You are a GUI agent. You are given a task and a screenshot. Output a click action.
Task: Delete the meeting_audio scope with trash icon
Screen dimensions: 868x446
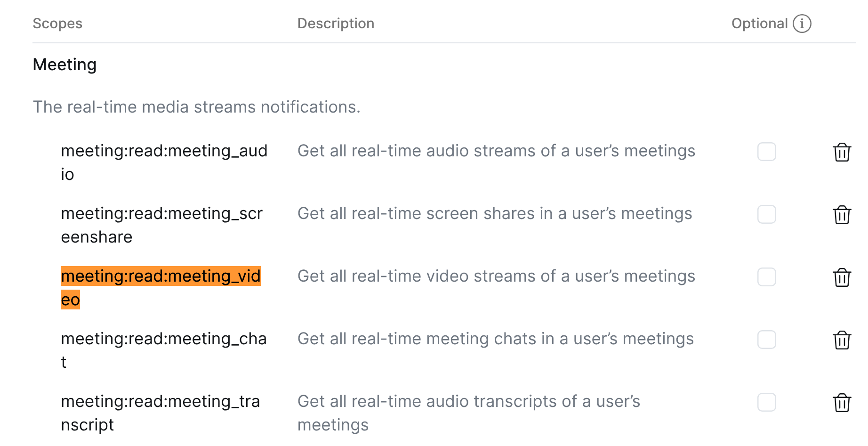click(x=842, y=152)
